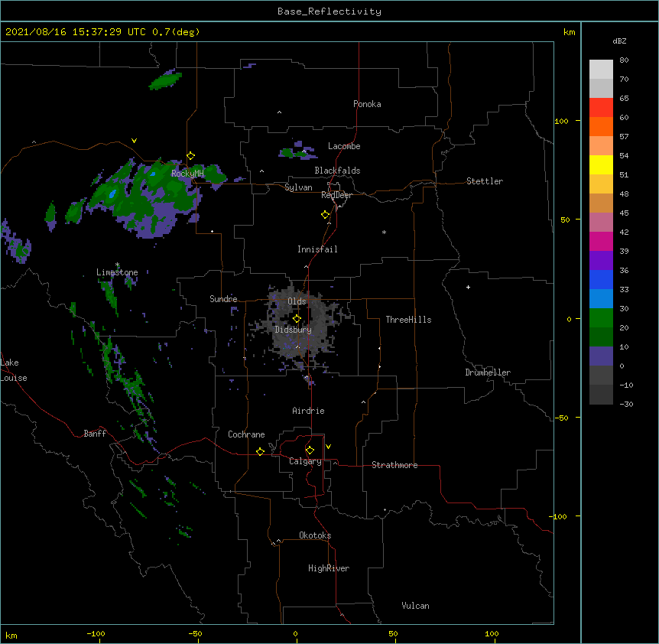
Task: Click the blue 36 dBZ legend swatch
Action: [601, 279]
